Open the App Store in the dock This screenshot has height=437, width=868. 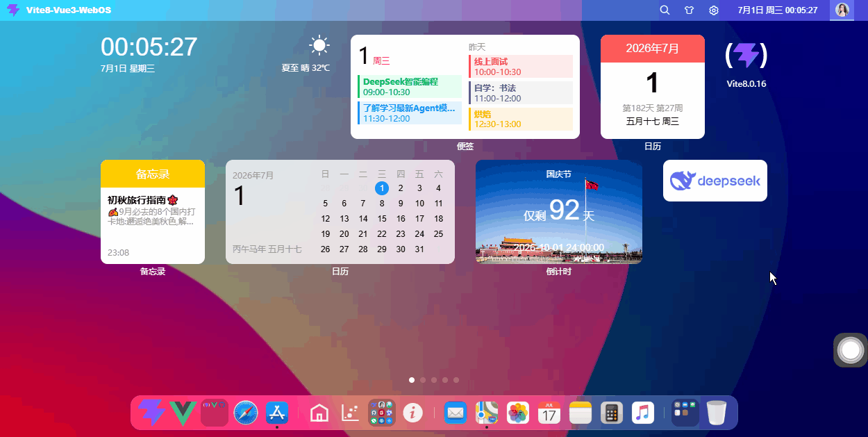pos(277,413)
